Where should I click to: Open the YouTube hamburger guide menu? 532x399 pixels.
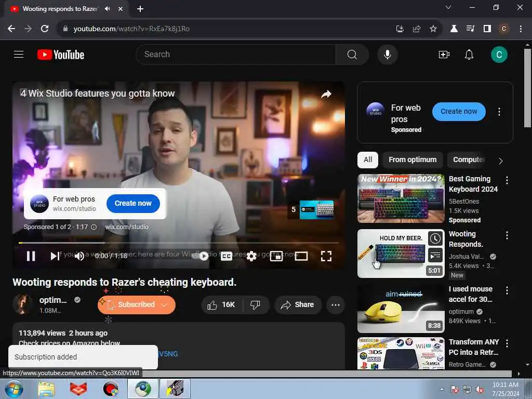(x=19, y=54)
